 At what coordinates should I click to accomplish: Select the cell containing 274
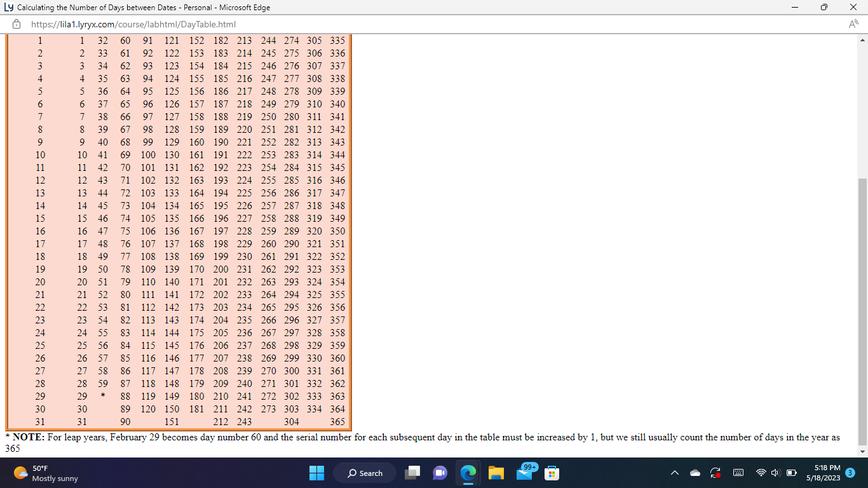pyautogui.click(x=292, y=41)
